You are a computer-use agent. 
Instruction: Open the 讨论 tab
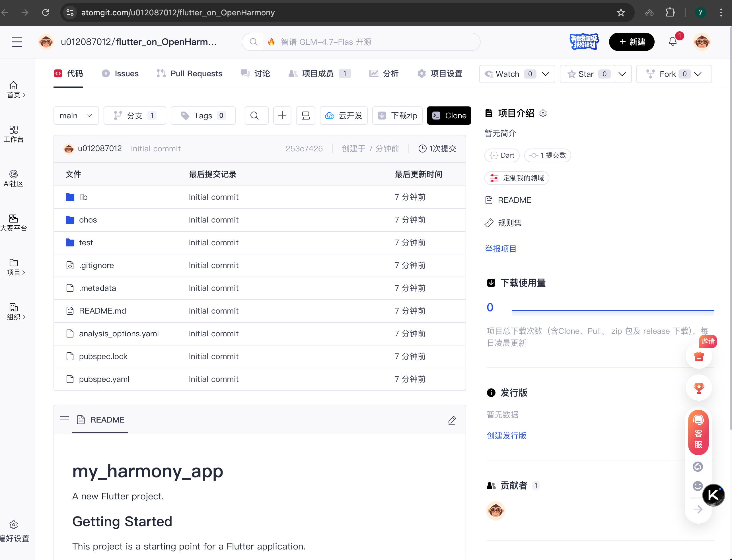pos(255,74)
